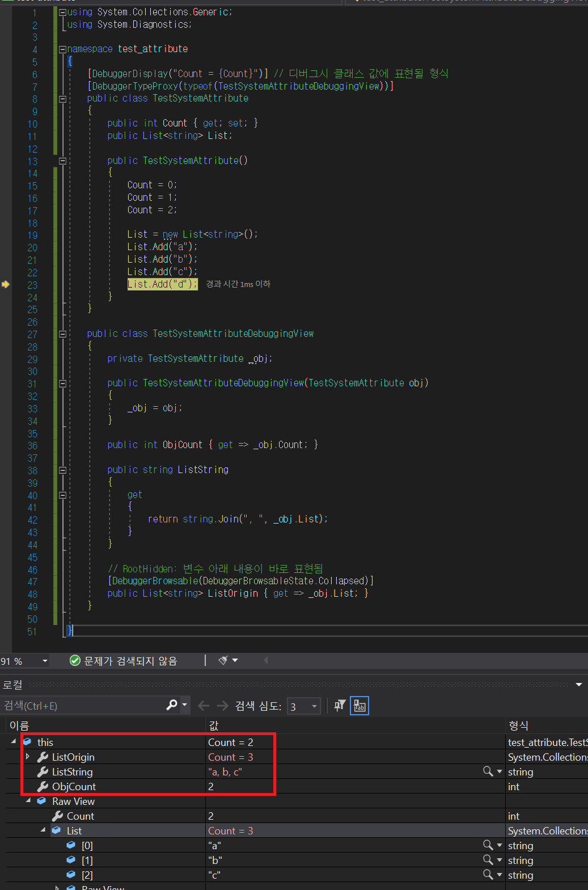The height and width of the screenshot is (890, 588).
Task: Click the blue field icon beside List
Action: pyautogui.click(x=56, y=830)
